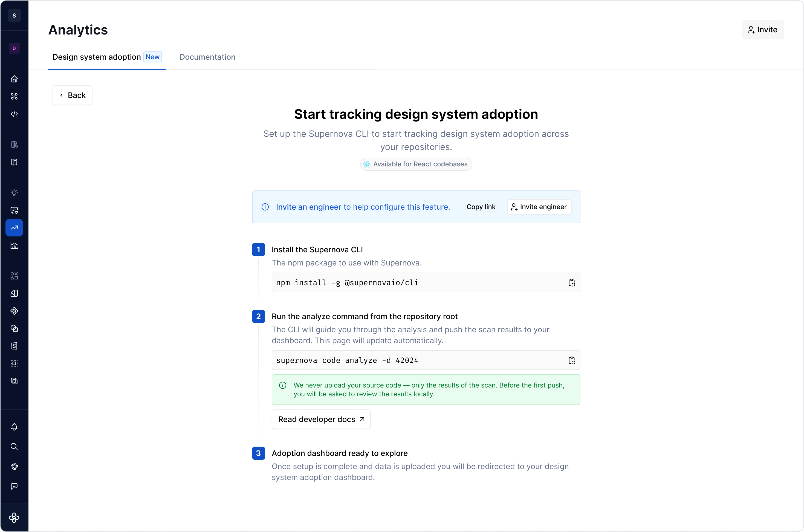Open the workspace switcher labeled S
The image size is (804, 532).
14,16
